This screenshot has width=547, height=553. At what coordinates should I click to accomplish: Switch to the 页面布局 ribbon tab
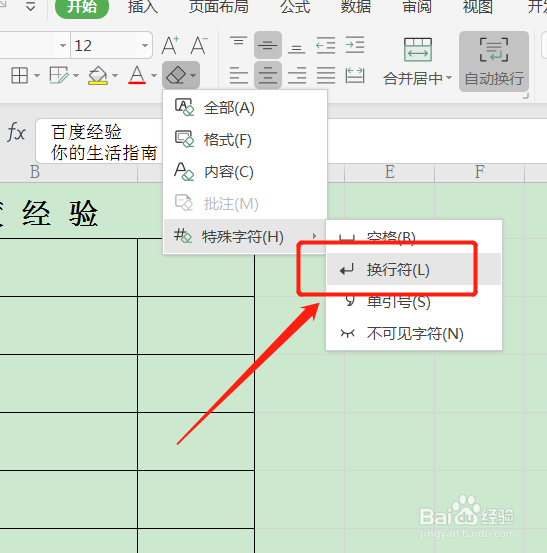[x=219, y=7]
